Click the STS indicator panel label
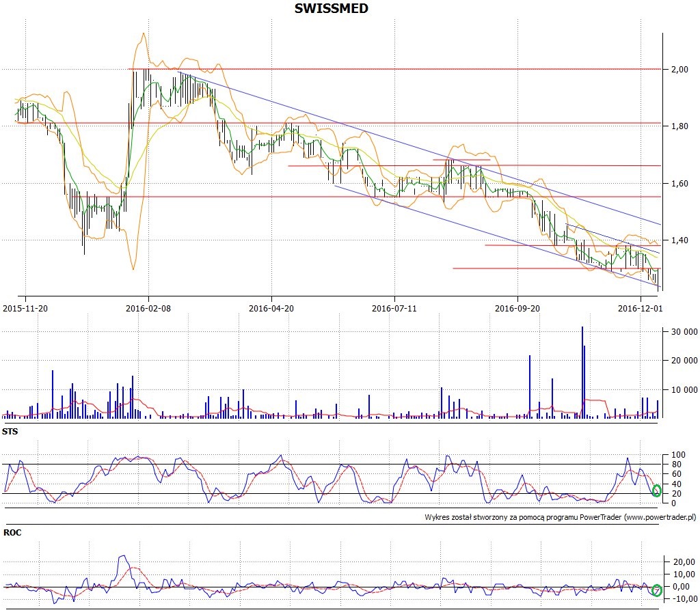This screenshot has width=700, height=610. (10, 432)
